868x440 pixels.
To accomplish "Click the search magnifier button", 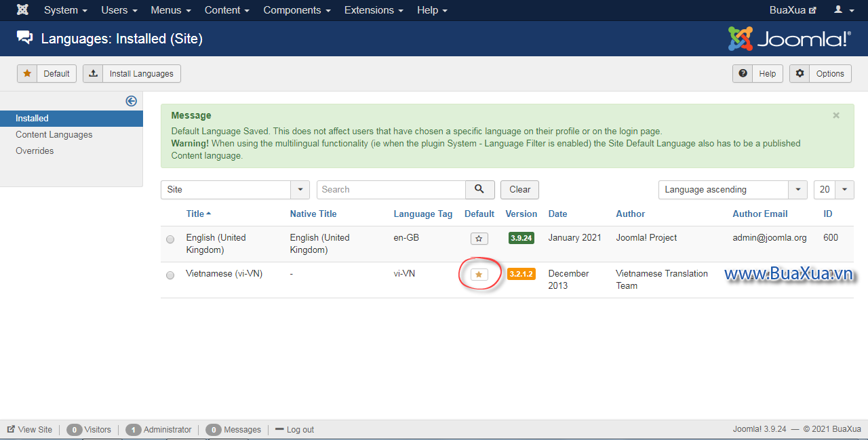I will tap(479, 190).
